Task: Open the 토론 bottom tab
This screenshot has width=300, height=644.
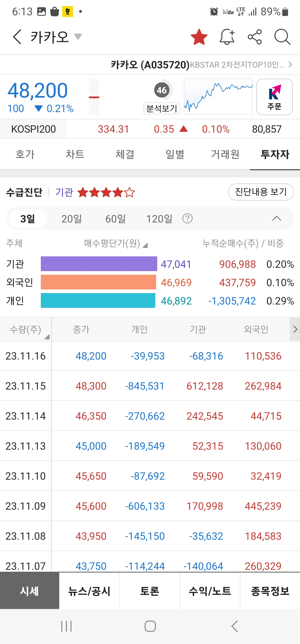Action: [x=150, y=591]
